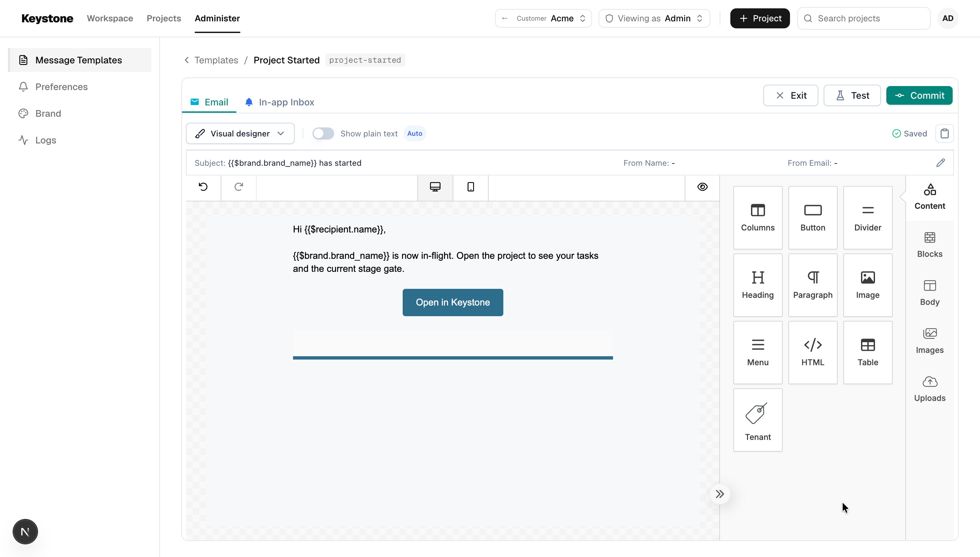Switch to mobile preview mode
Image resolution: width=980 pixels, height=557 pixels.
(471, 187)
